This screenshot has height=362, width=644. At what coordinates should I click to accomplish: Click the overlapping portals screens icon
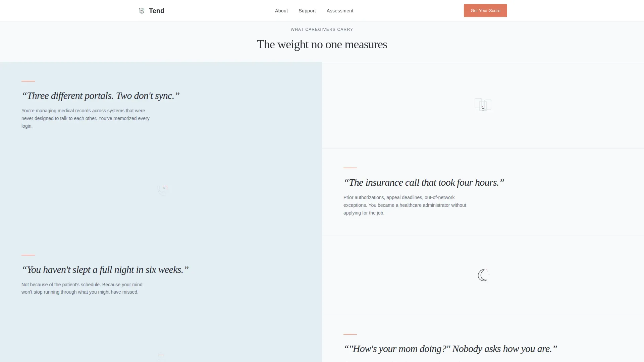point(483,105)
